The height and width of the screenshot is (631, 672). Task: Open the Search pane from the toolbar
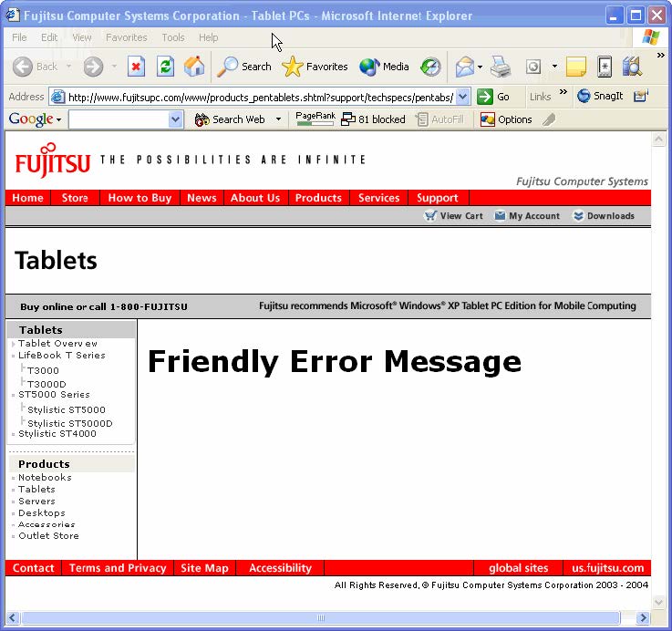(244, 67)
